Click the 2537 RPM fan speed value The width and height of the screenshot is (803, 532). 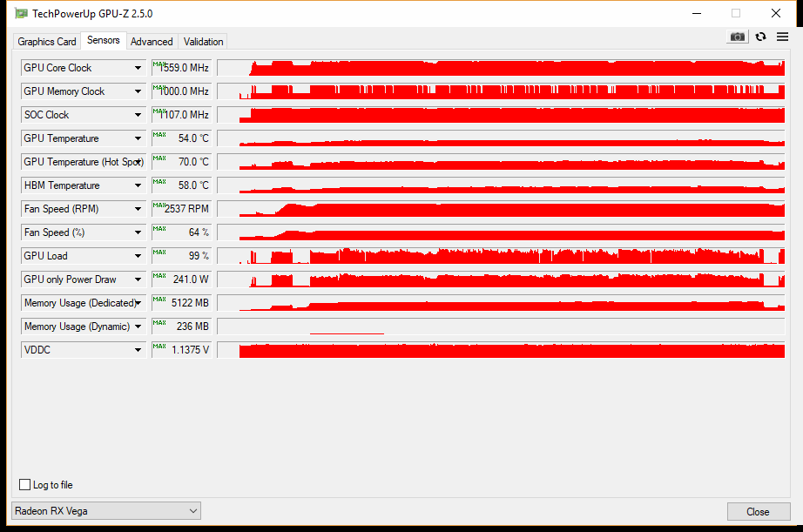tap(182, 209)
